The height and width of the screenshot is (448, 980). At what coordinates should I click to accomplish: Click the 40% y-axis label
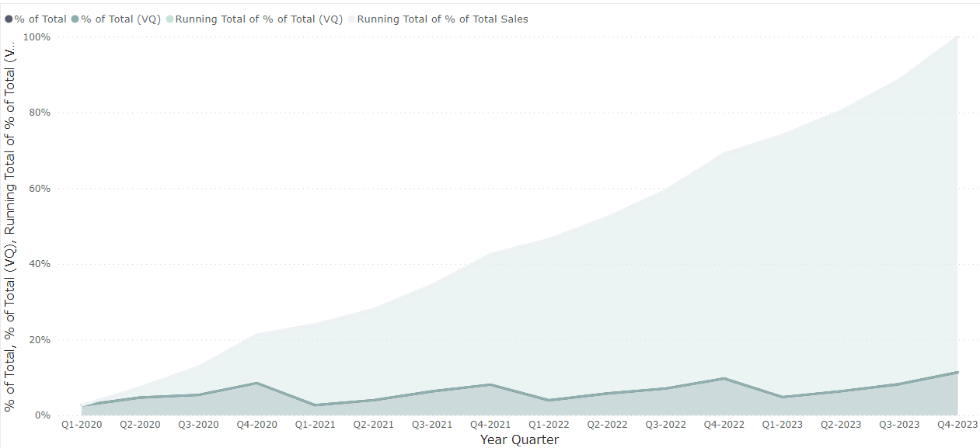point(40,264)
